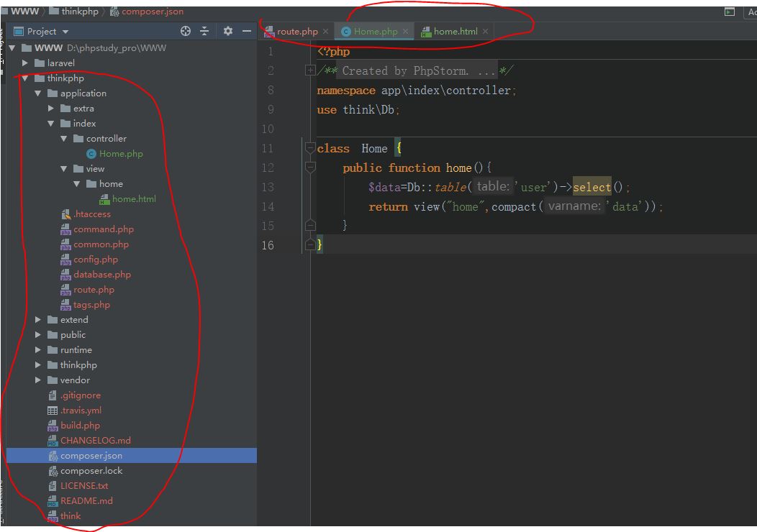
Task: Expand the inner thinkphp folder
Action: point(38,365)
